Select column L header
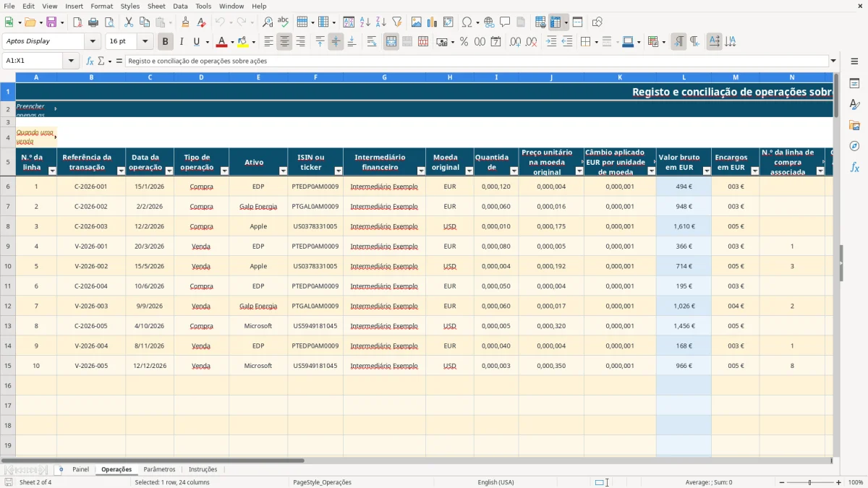This screenshot has height=488, width=868. coord(684,77)
